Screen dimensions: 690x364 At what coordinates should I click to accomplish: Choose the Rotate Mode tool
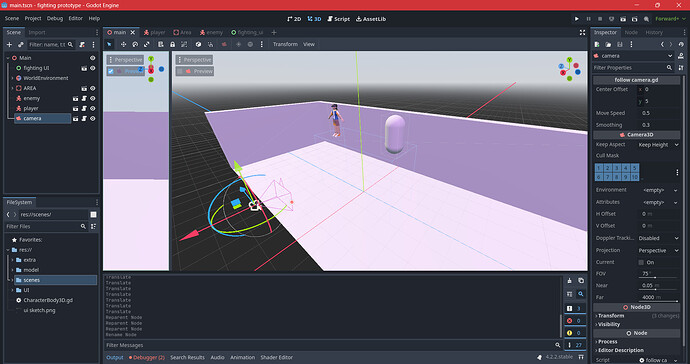135,44
